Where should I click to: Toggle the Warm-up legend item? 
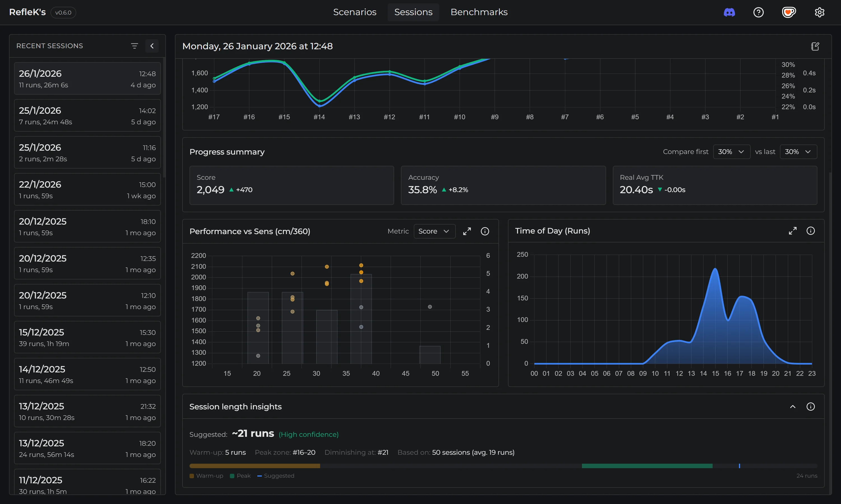[x=206, y=476]
